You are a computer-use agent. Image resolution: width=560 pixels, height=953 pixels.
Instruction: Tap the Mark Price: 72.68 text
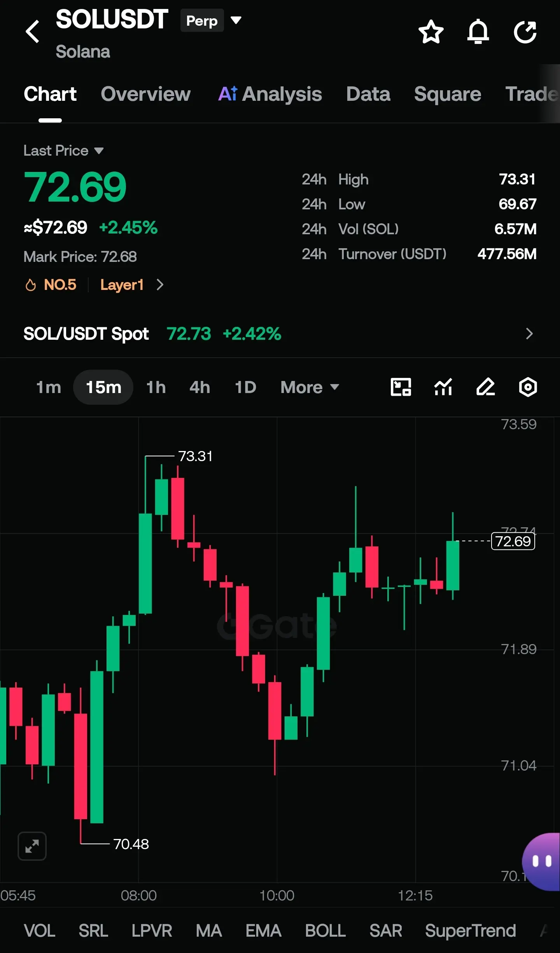tap(80, 257)
